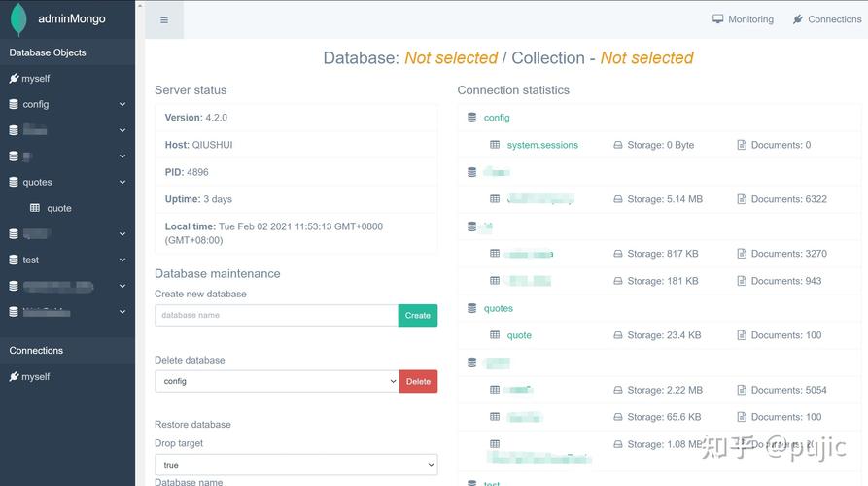This screenshot has width=868, height=486.
Task: Click document icon next to Documents: 0
Action: [x=742, y=145]
